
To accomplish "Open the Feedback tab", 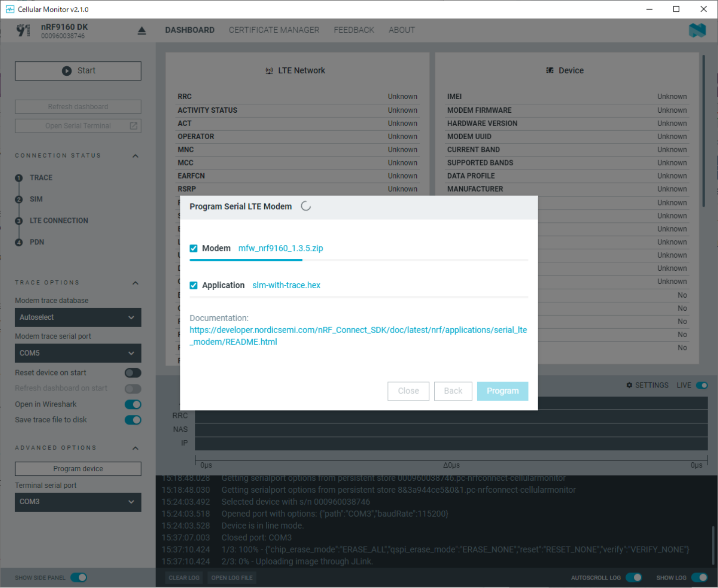I will pyautogui.click(x=354, y=30).
